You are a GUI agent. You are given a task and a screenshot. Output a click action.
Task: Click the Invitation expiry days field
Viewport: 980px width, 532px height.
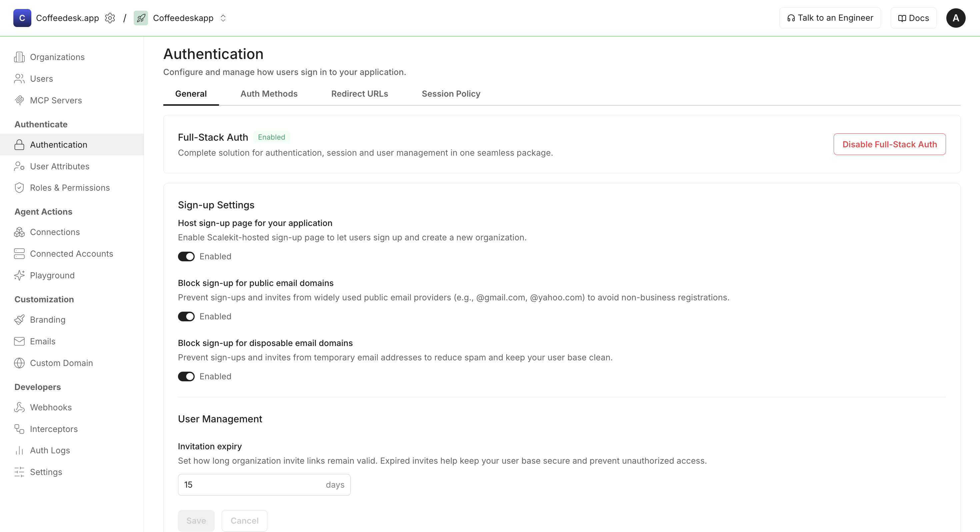tap(251, 485)
